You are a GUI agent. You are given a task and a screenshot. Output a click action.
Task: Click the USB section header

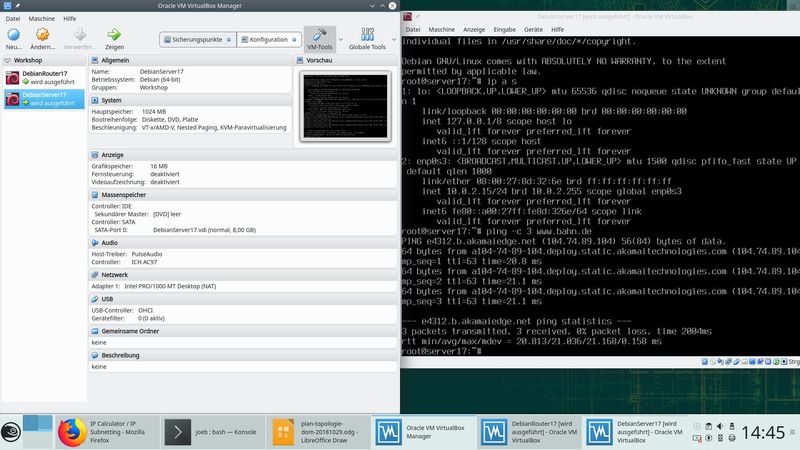(243, 299)
